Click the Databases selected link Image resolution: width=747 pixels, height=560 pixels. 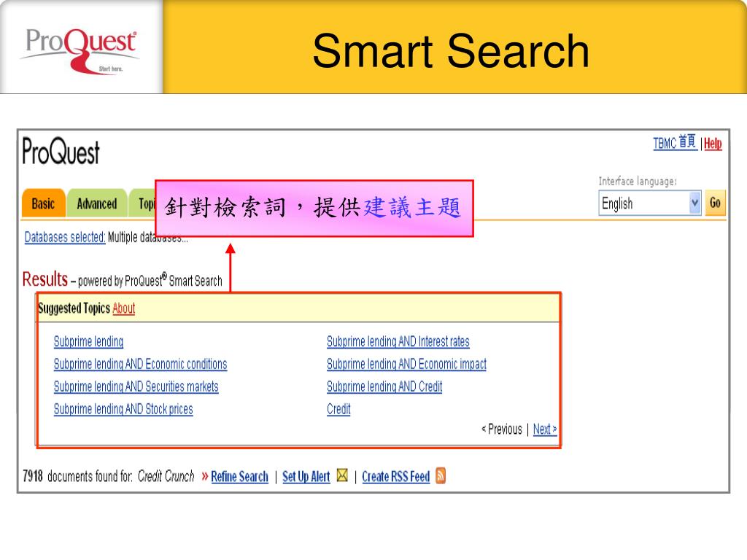[x=65, y=237]
